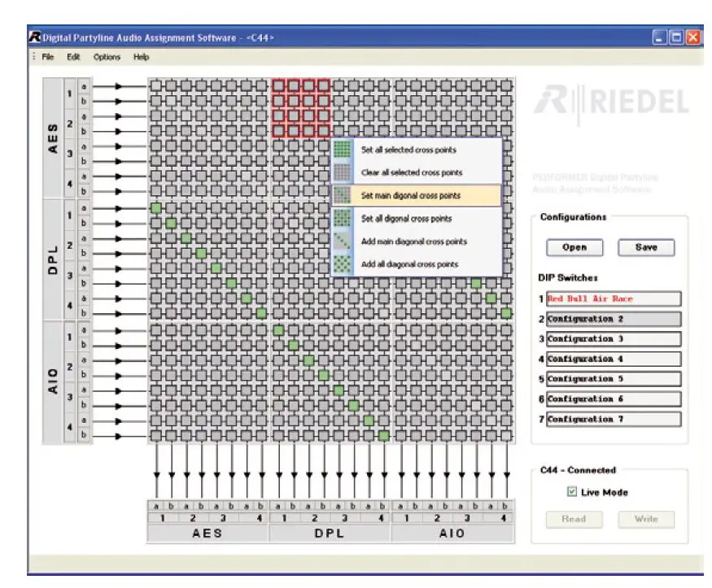Minimize the Digital Partyline window

click(x=659, y=37)
